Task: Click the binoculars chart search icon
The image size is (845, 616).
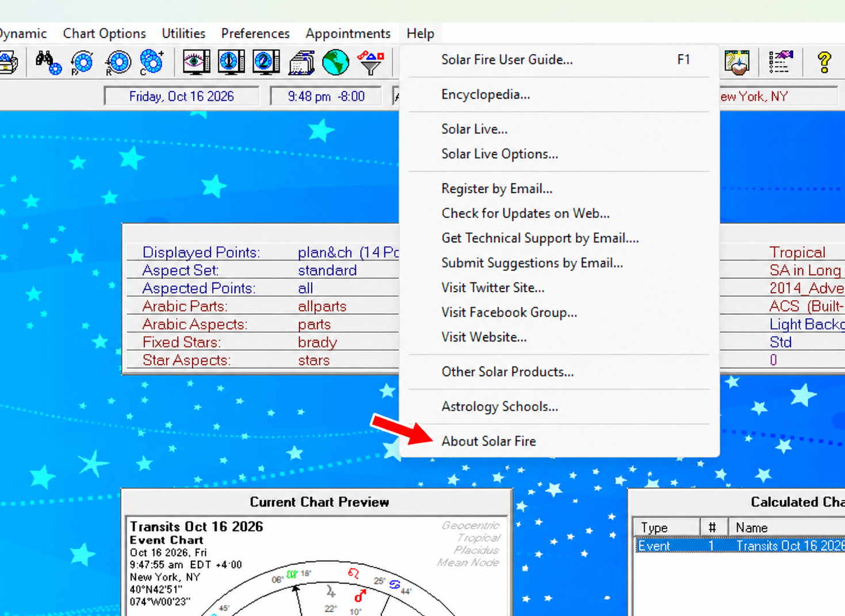Action: coord(48,62)
